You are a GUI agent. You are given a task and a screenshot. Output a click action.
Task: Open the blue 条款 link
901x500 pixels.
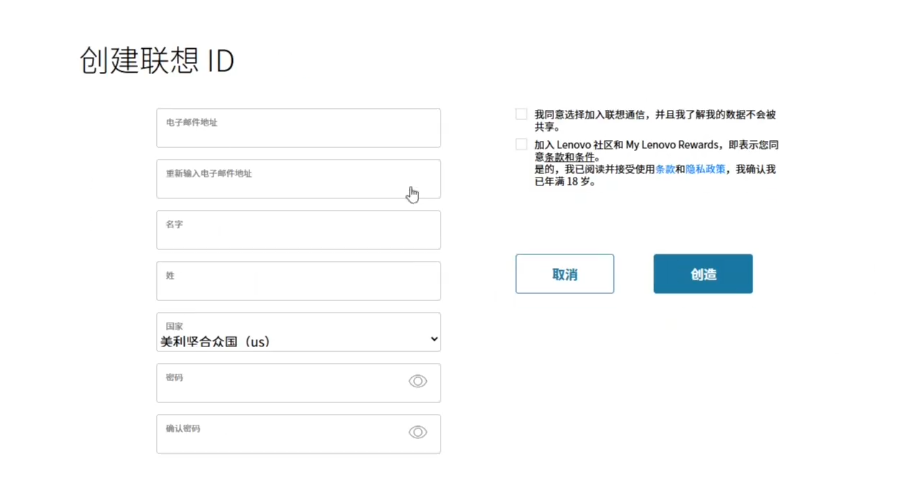click(664, 170)
